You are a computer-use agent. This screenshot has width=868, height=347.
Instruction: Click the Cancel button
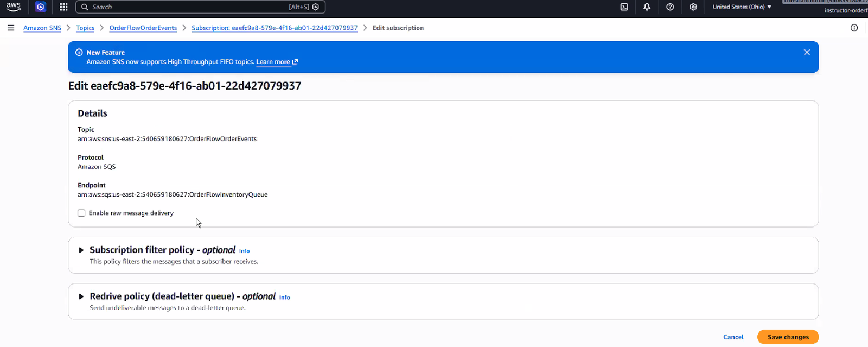(733, 337)
